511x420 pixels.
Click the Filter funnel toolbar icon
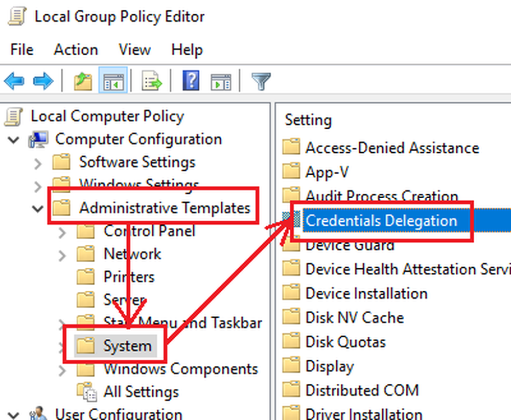pyautogui.click(x=261, y=81)
